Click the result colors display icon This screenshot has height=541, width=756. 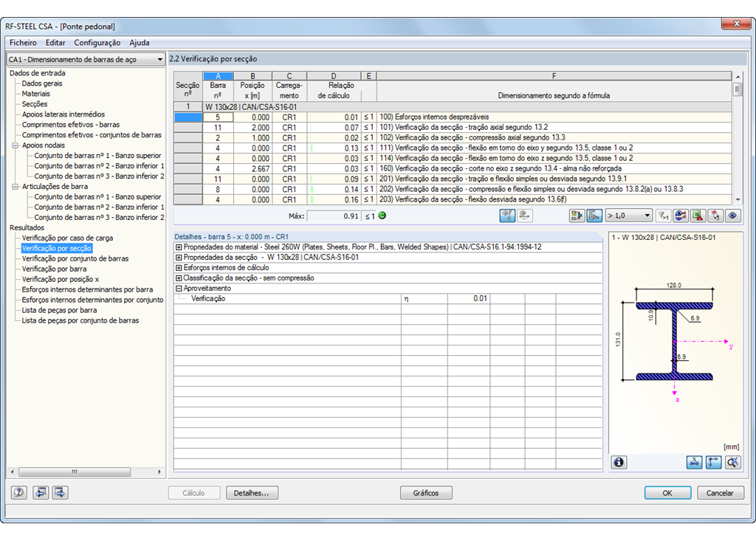[681, 216]
